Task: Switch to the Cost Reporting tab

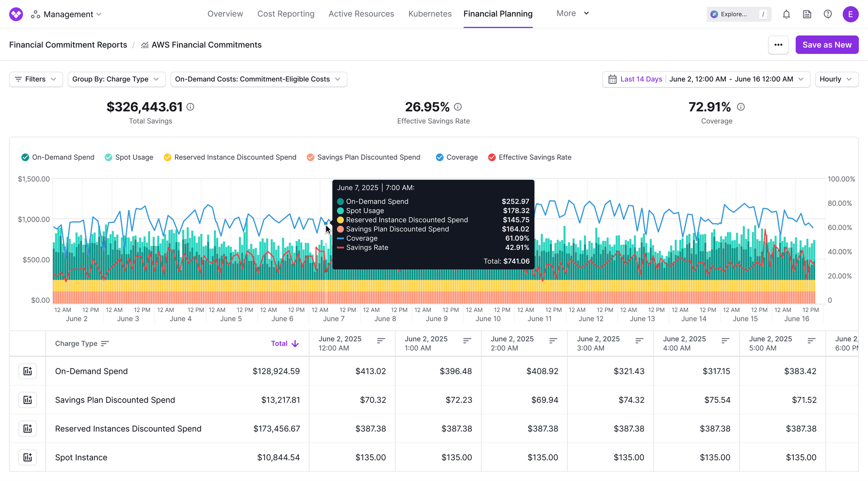Action: point(286,14)
